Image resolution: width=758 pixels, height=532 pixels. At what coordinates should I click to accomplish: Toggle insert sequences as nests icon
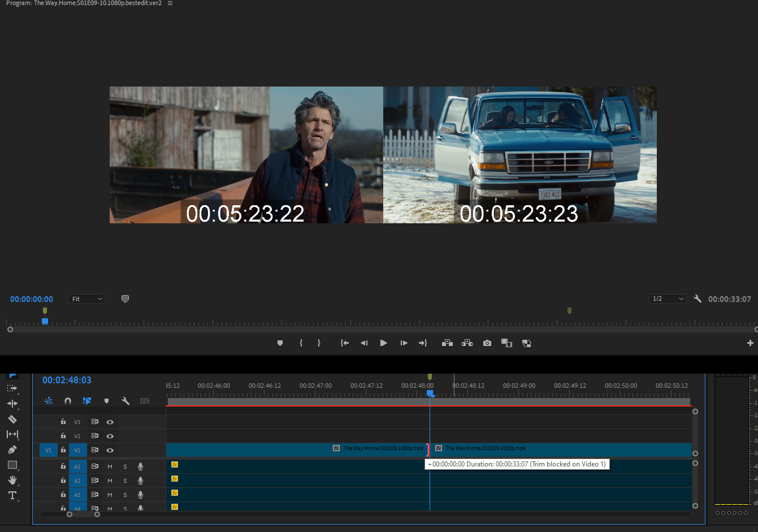[x=49, y=401]
